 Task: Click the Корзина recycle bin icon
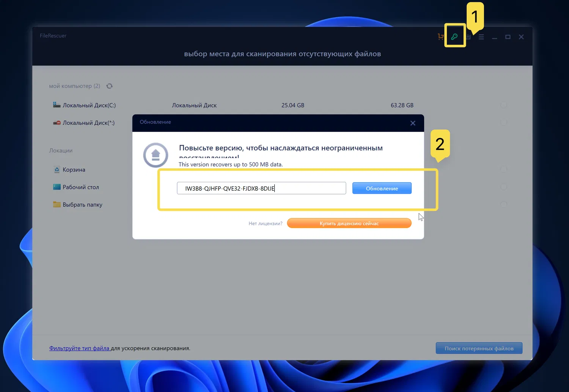(x=57, y=169)
